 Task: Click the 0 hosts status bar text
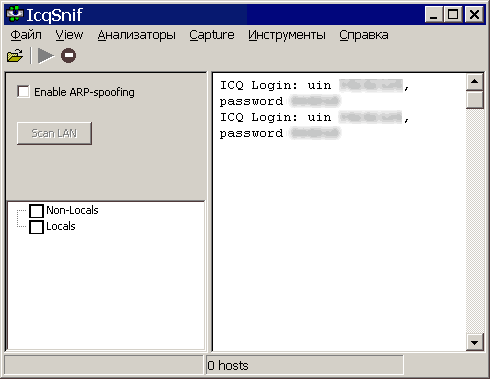228,366
